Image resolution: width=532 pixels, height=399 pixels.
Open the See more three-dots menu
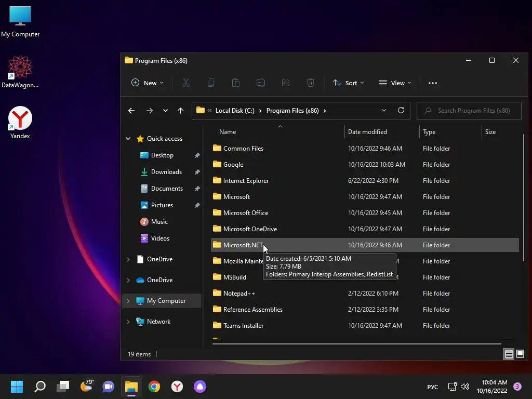point(433,83)
